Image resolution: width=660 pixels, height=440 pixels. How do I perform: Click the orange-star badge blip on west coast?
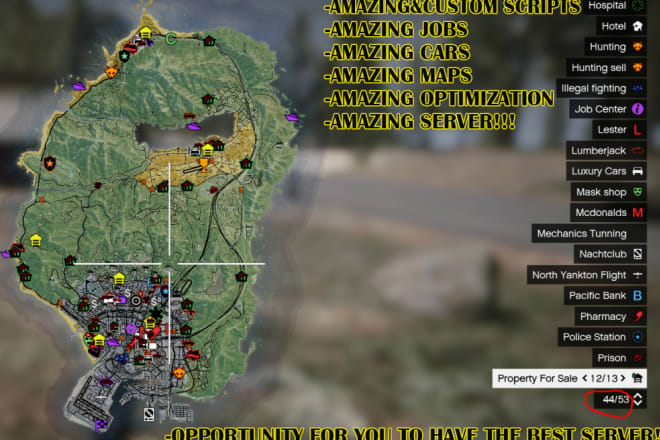pyautogui.click(x=50, y=163)
